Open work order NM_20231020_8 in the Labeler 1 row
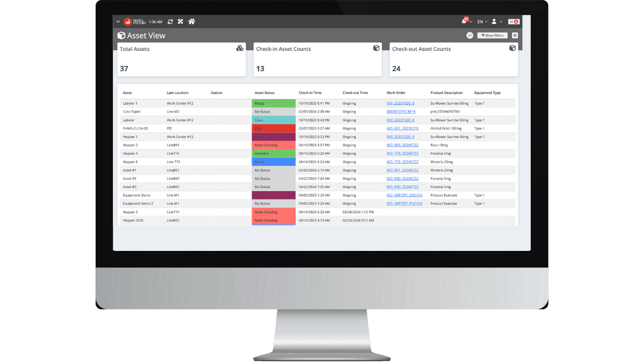 click(400, 103)
